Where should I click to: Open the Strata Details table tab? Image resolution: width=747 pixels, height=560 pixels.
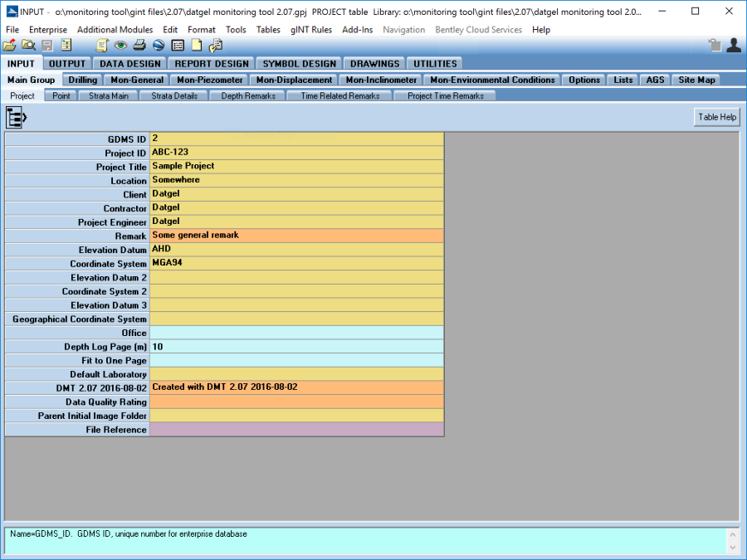click(174, 96)
